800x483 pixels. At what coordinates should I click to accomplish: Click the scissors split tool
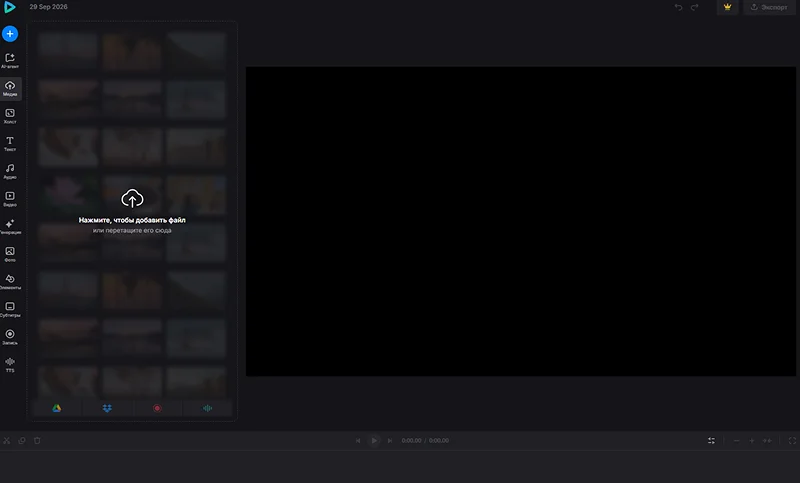[7, 441]
